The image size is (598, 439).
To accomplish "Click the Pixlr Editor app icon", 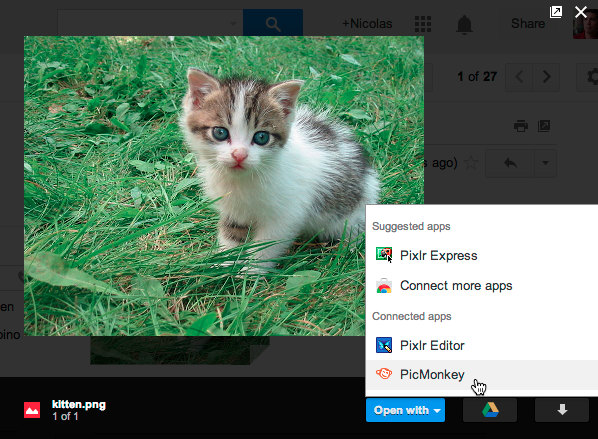I will (384, 345).
